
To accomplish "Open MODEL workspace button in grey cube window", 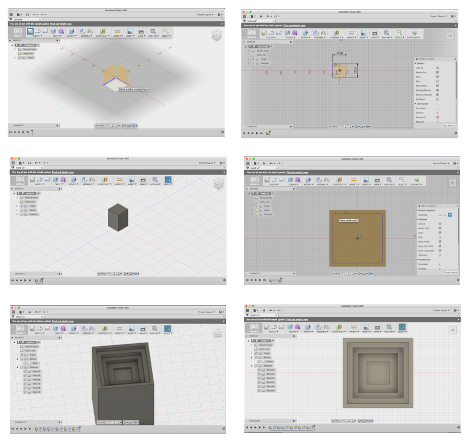I will point(20,180).
